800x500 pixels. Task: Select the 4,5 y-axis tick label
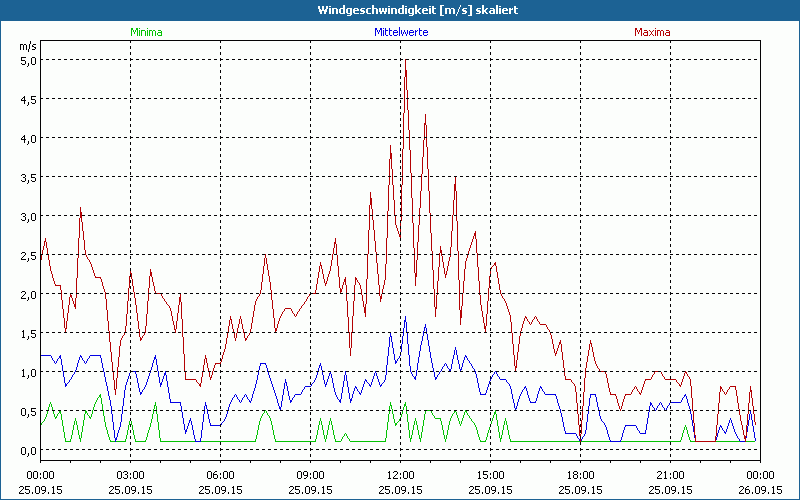[28, 99]
